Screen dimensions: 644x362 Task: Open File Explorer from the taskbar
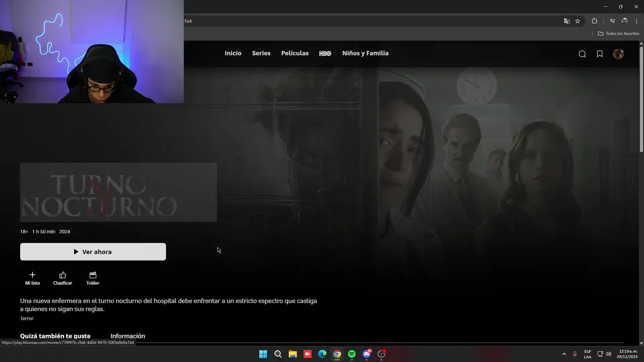pyautogui.click(x=293, y=354)
